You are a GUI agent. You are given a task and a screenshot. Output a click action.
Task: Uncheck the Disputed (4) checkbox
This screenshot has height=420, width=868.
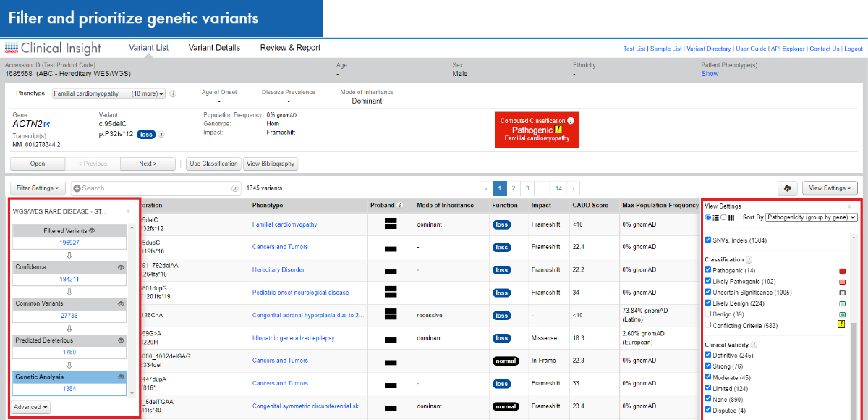click(x=708, y=411)
